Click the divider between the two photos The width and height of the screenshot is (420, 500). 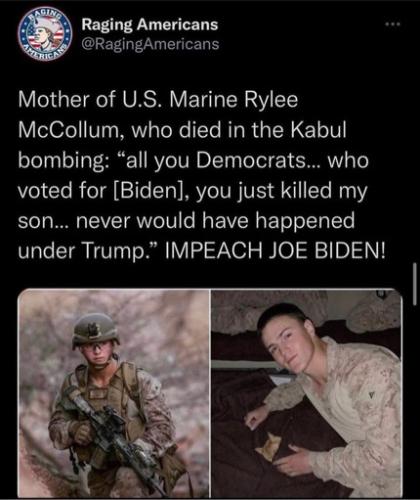pos(210,393)
